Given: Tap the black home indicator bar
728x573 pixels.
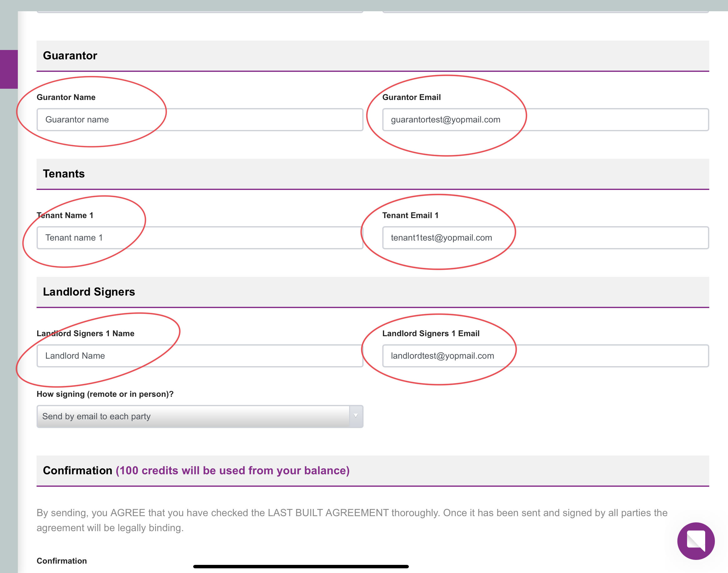Looking at the screenshot, I should click(301, 566).
